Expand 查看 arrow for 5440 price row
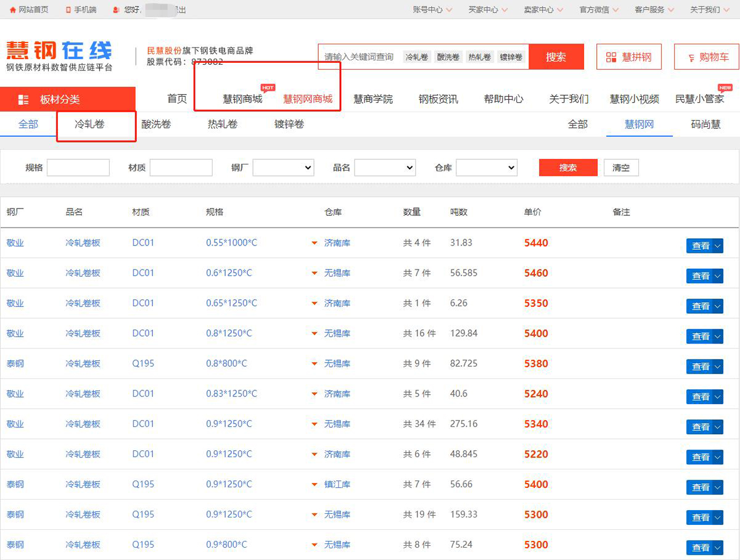 (717, 246)
